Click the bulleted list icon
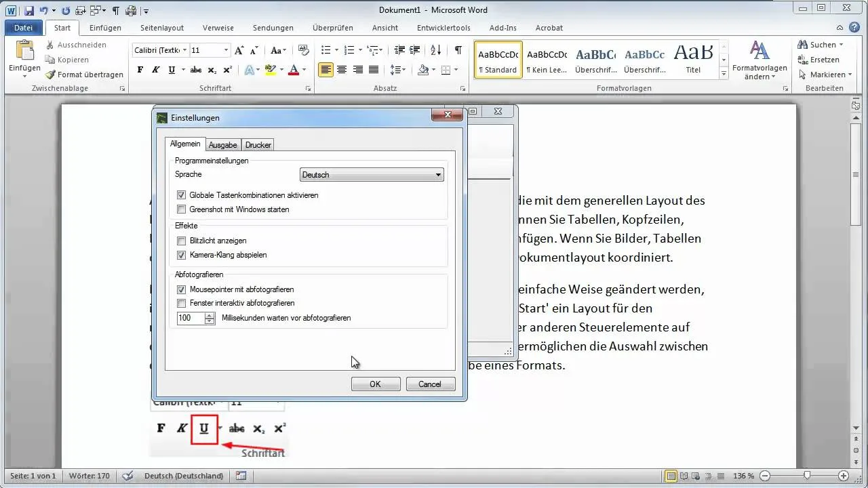The height and width of the screenshot is (488, 868). pyautogui.click(x=325, y=50)
